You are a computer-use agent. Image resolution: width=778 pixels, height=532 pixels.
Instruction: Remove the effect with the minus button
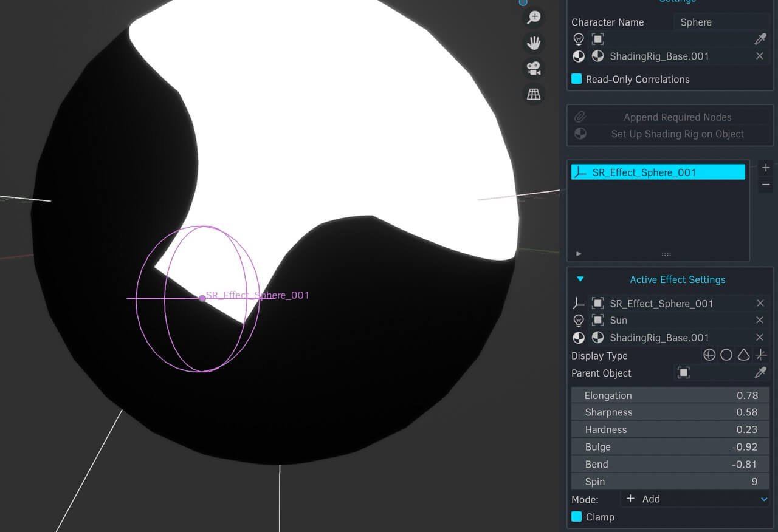(766, 185)
